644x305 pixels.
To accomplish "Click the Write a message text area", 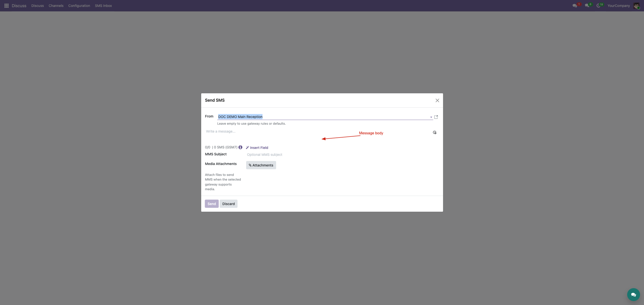I will tap(318, 135).
